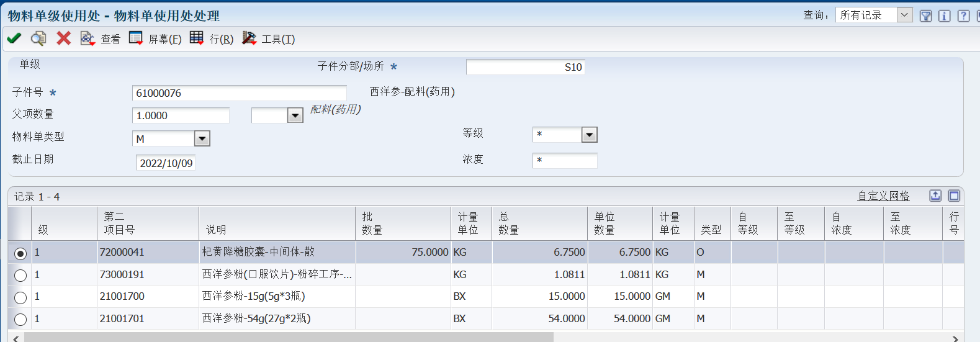
Task: Choose the row with item 21001701
Action: (20, 320)
